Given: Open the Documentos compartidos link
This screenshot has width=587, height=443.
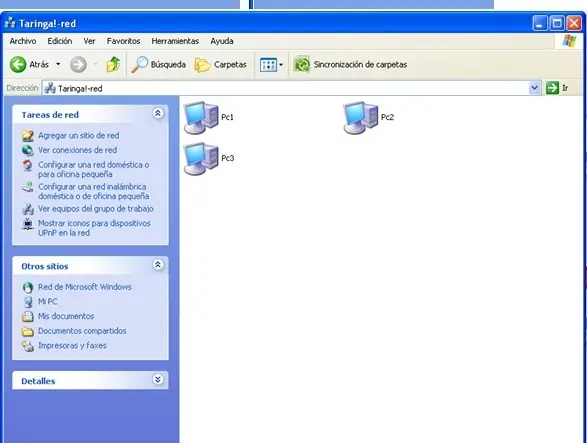Looking at the screenshot, I should point(82,331).
